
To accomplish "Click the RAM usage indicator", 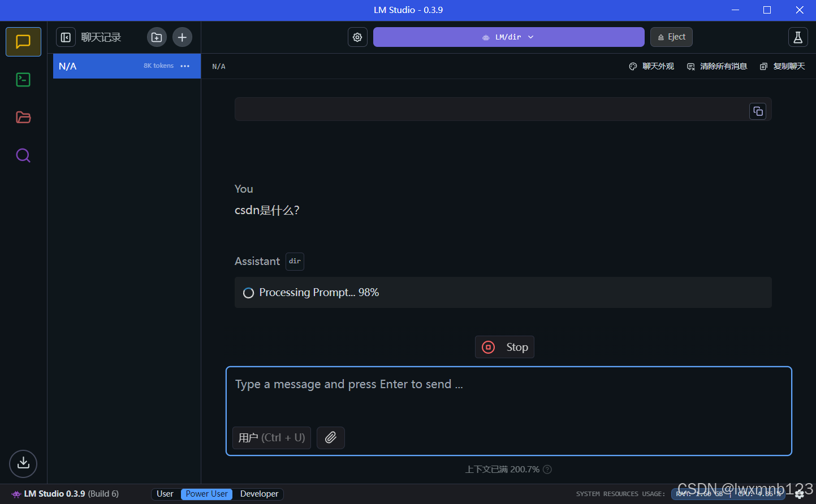I will 700,494.
